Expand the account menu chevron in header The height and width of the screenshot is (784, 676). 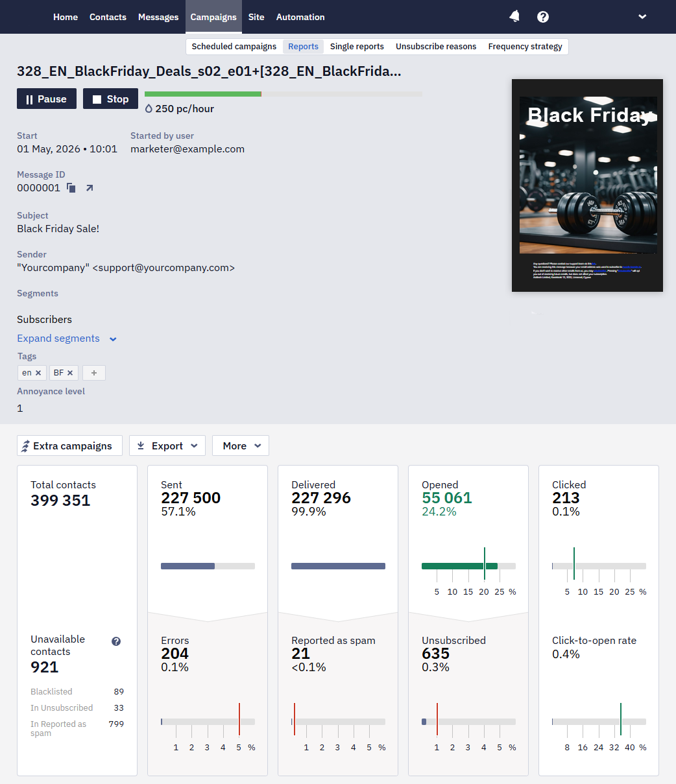(x=642, y=17)
